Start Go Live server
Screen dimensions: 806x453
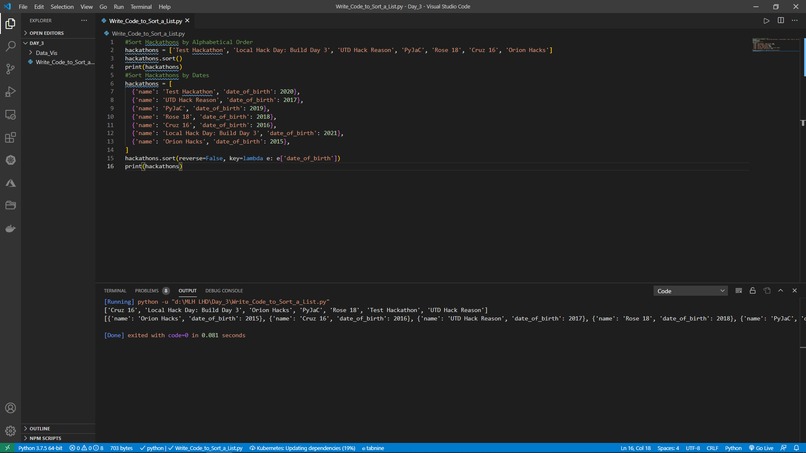[x=761, y=448]
